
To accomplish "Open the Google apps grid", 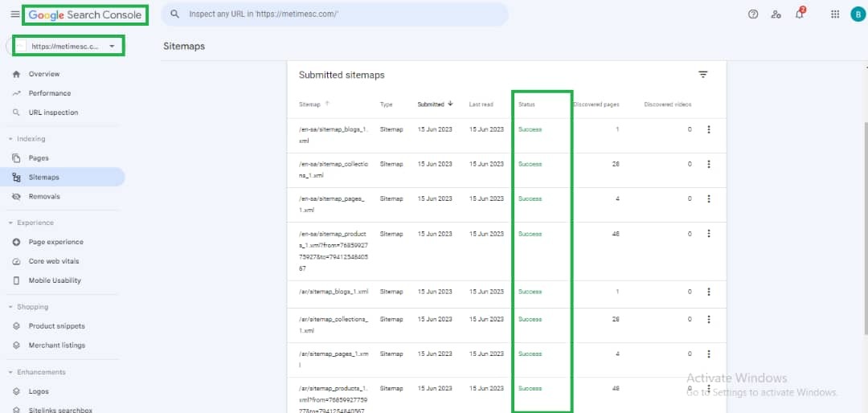I will click(835, 14).
